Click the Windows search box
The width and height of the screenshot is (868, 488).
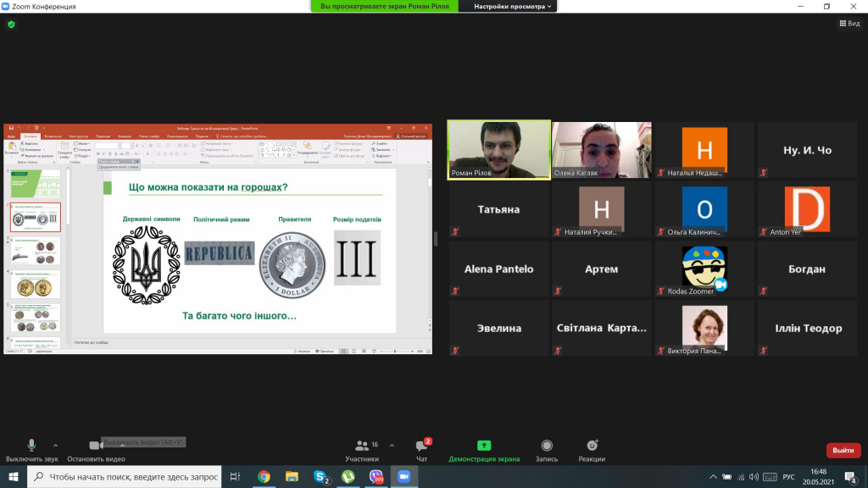click(x=125, y=477)
